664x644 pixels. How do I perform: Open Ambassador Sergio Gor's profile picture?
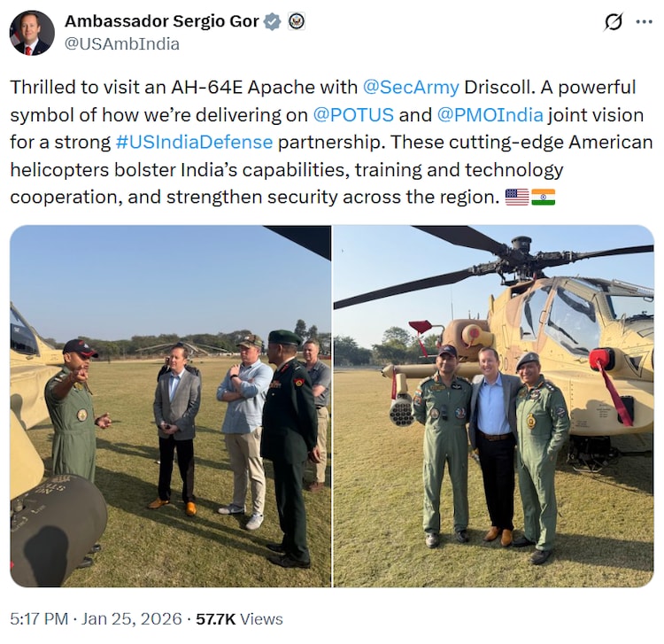[32, 33]
